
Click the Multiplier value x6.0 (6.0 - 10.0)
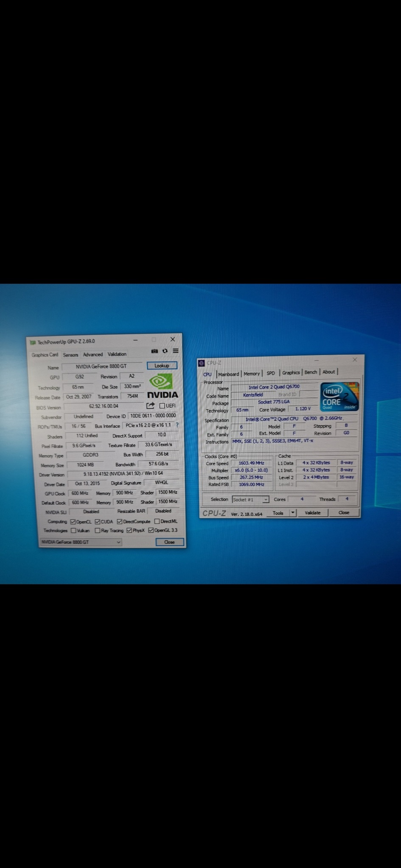251,470
